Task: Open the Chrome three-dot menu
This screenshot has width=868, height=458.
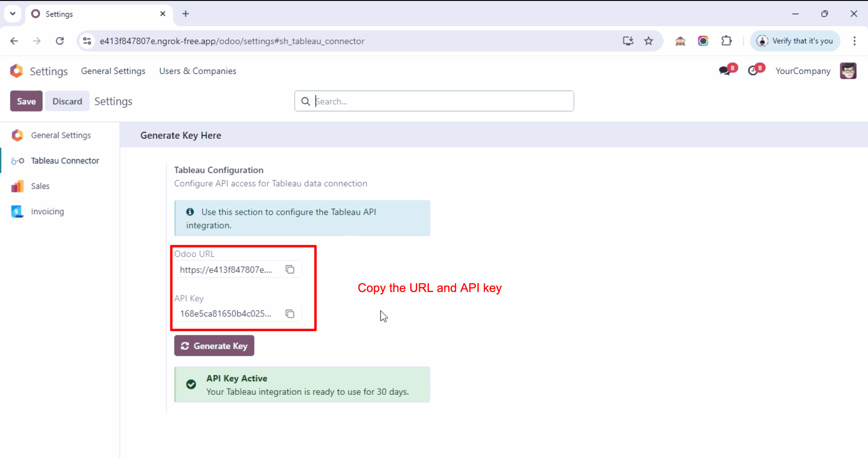Action: 854,41
